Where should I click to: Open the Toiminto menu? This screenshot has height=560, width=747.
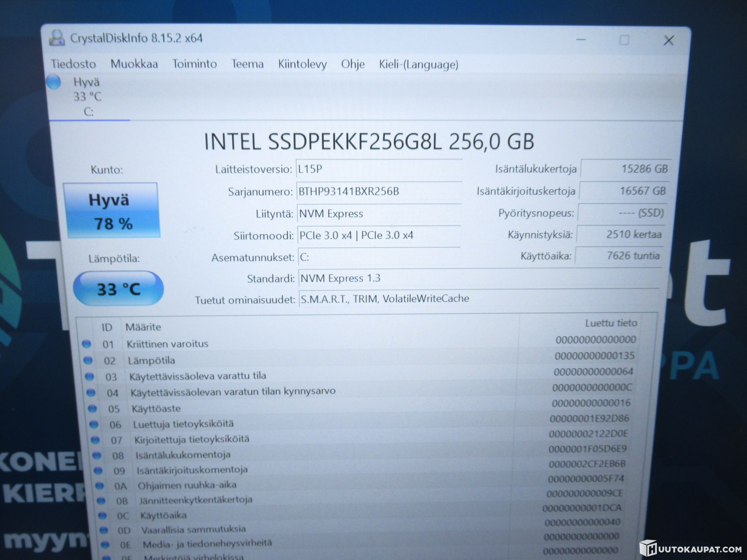(194, 64)
